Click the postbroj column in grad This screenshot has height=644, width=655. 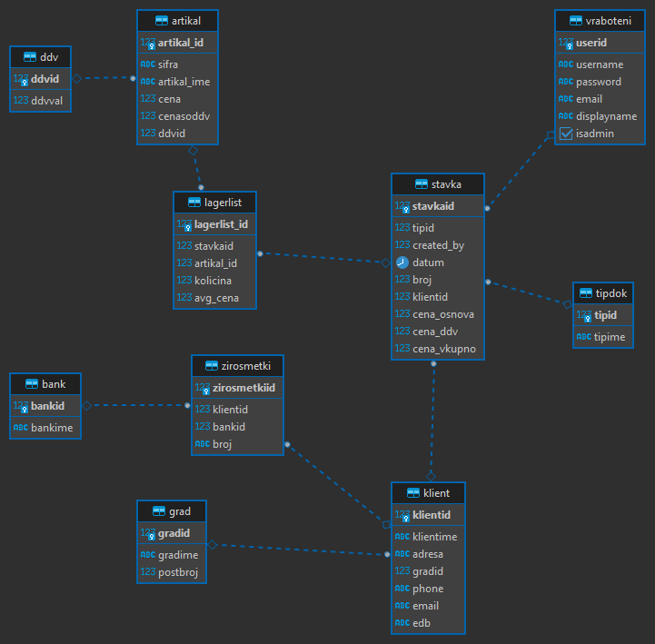178,572
